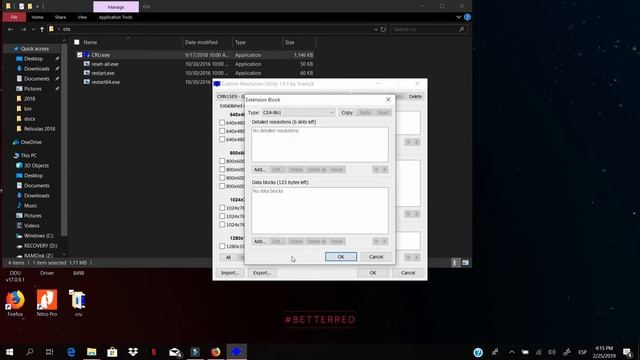
Task: Select Windows (C:) drive in sidebar
Action: pos(38,236)
